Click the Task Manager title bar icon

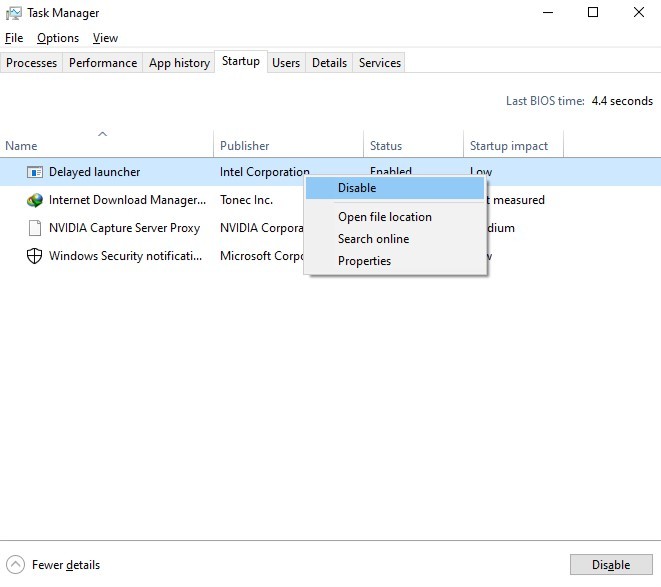[13, 13]
